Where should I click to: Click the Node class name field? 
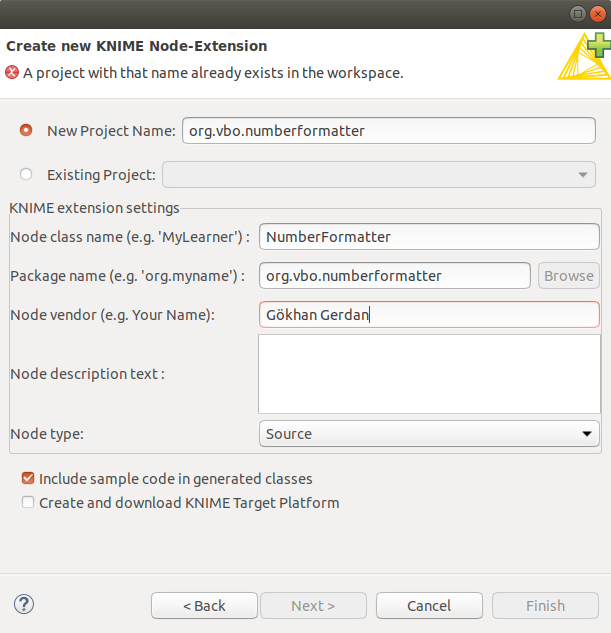click(x=429, y=237)
